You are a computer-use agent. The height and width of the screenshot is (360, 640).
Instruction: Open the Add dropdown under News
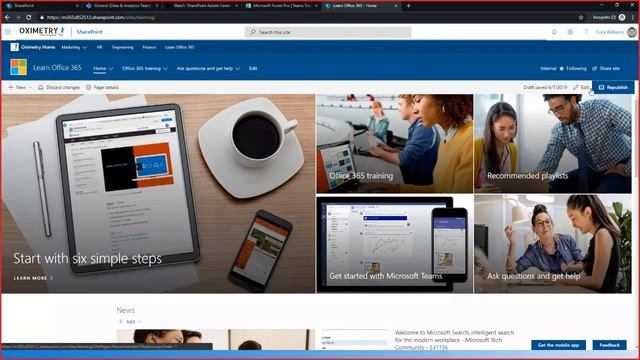pyautogui.click(x=130, y=322)
